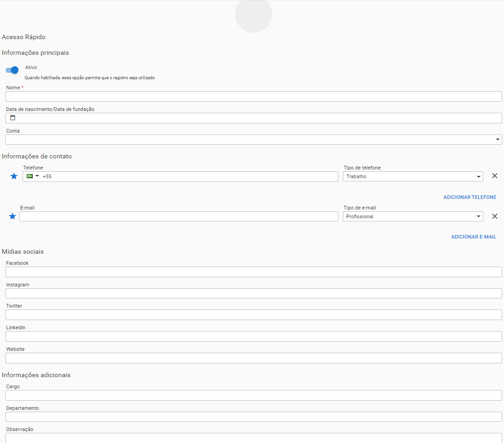Click the Mídias sociais heading
The width and height of the screenshot is (504, 443).
pyautogui.click(x=23, y=252)
